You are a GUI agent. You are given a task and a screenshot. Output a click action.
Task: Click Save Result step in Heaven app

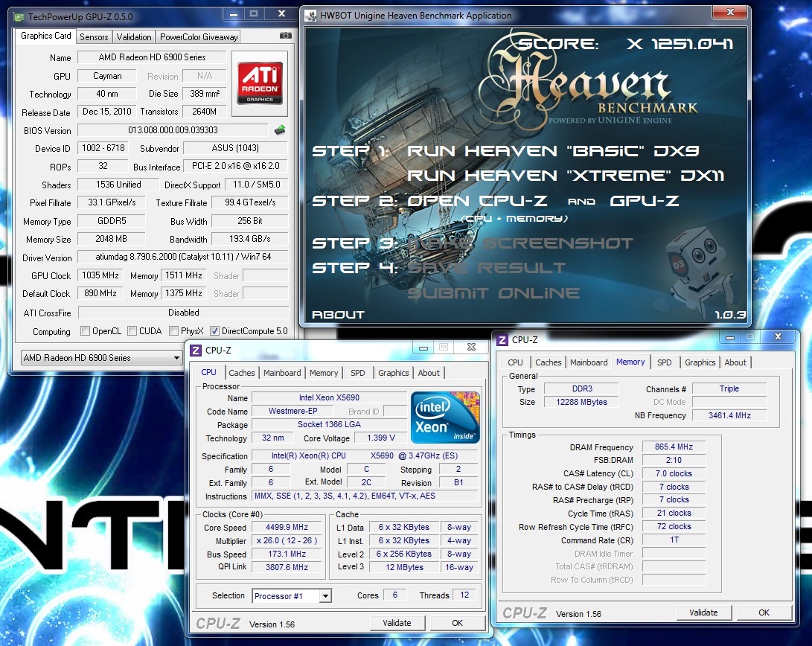click(486, 268)
